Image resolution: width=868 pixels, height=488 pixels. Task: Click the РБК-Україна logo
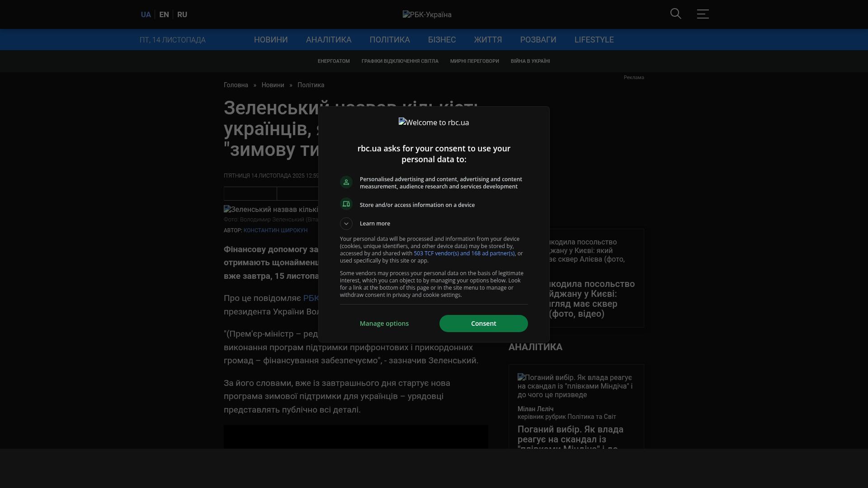427,14
